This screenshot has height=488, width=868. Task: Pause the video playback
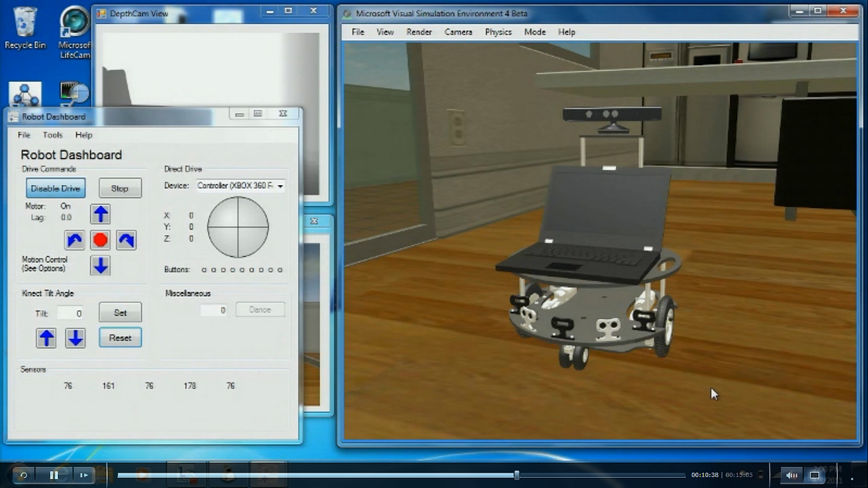pyautogui.click(x=53, y=475)
